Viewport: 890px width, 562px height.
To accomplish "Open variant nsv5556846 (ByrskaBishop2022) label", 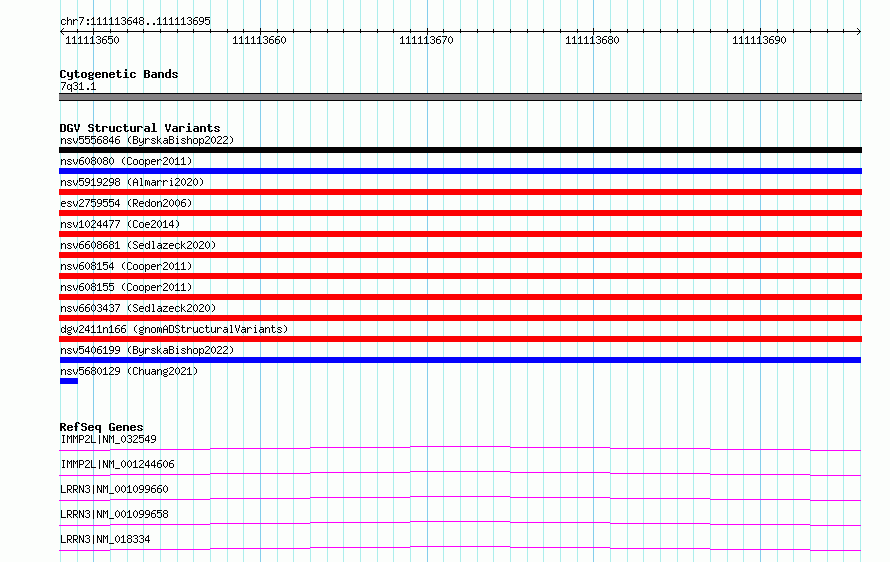I will 147,140.
